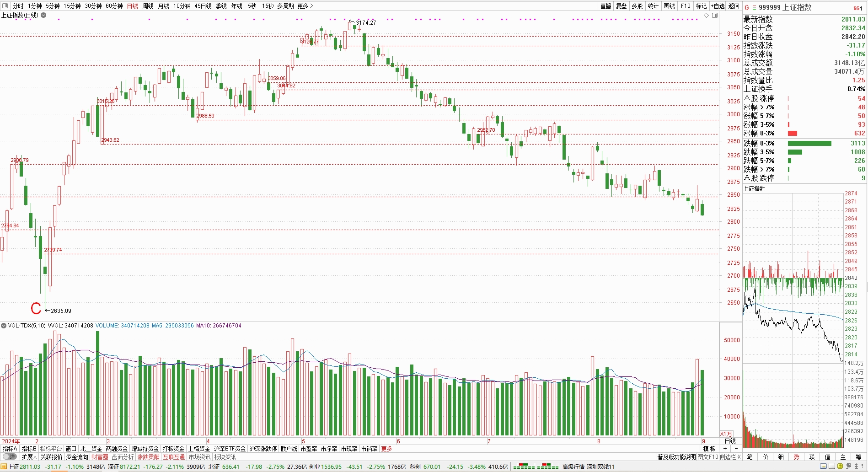Open the VOL-TDX indicator settings circle icon
This screenshot has height=472, width=868.
point(4,326)
